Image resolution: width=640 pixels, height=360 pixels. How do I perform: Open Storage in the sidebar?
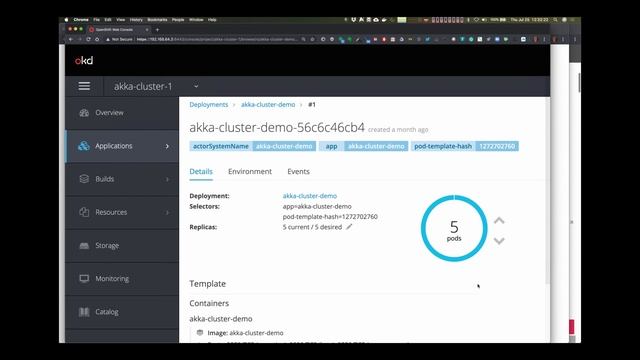122,245
